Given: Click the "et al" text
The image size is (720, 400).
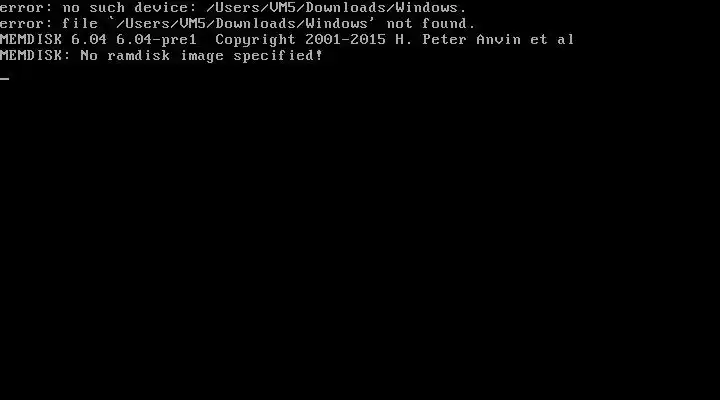Looking at the screenshot, I should coord(552,39).
